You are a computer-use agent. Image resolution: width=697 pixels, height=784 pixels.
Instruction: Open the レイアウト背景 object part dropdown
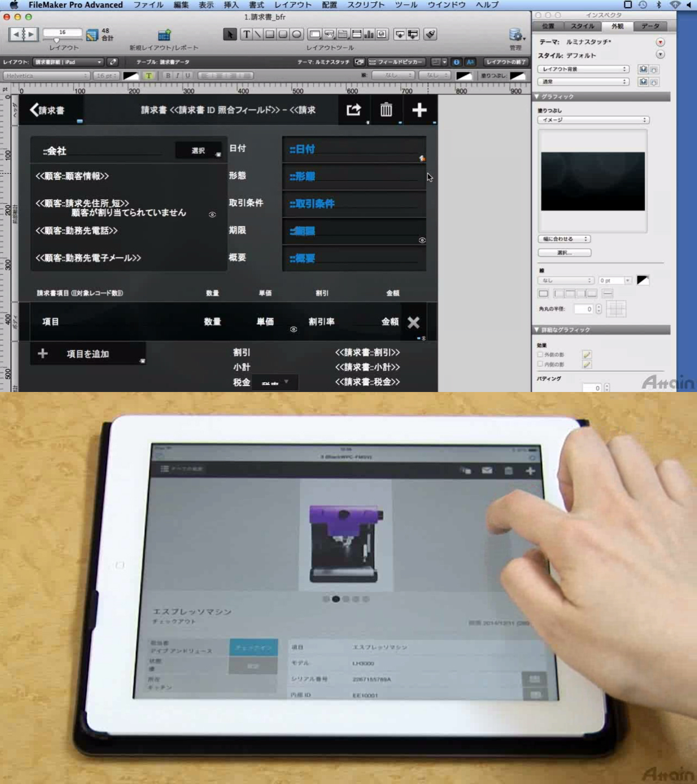[x=583, y=69]
